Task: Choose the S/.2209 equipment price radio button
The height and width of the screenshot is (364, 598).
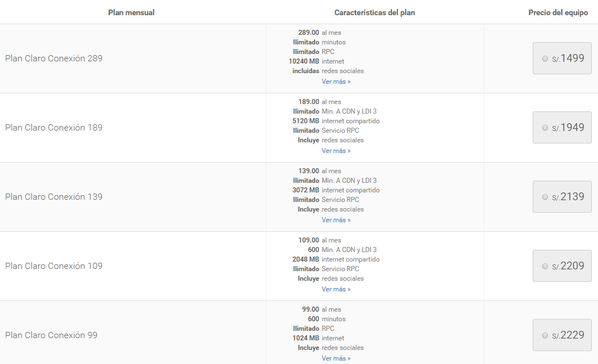Action: tap(545, 267)
